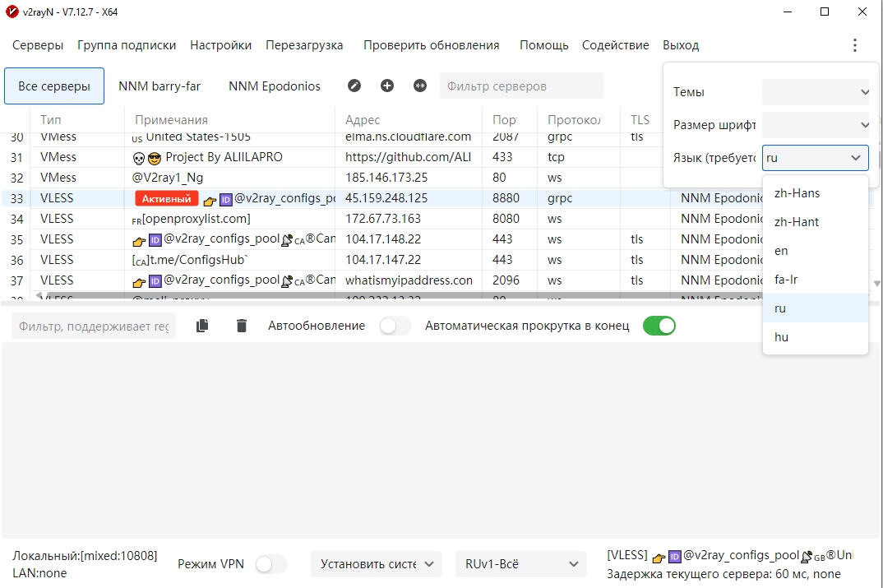This screenshot has height=588, width=883.
Task: Click the subscription auto-width arrows icon
Action: pyautogui.click(x=420, y=86)
